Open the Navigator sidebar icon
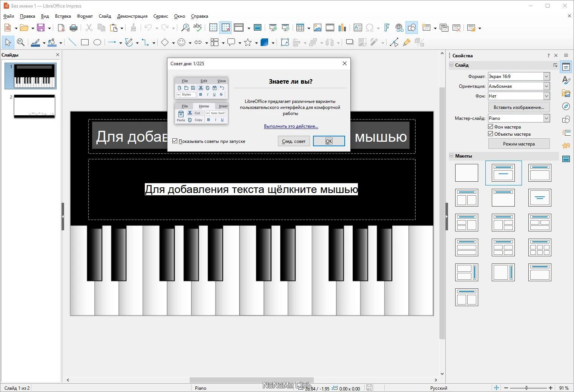The height and width of the screenshot is (392, 574). click(566, 106)
